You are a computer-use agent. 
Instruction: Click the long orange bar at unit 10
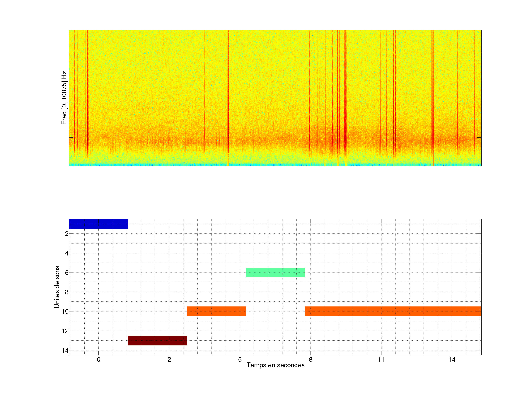pyautogui.click(x=393, y=311)
